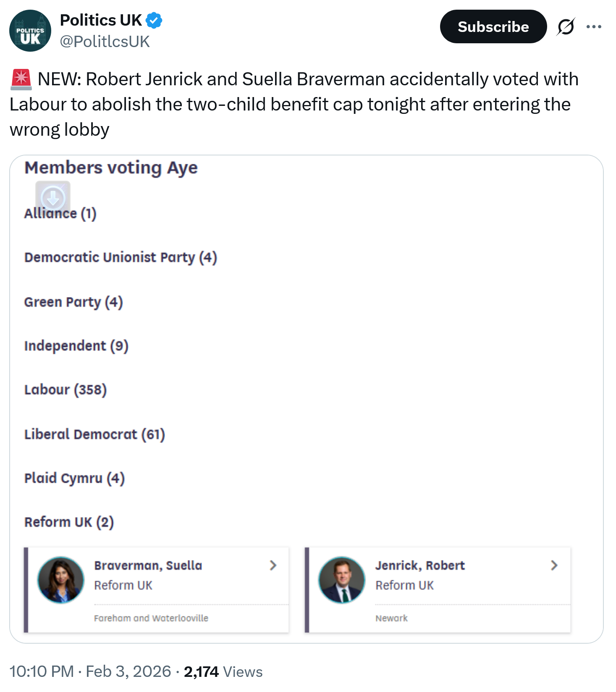Expand the Labour (358) voters group

66,389
